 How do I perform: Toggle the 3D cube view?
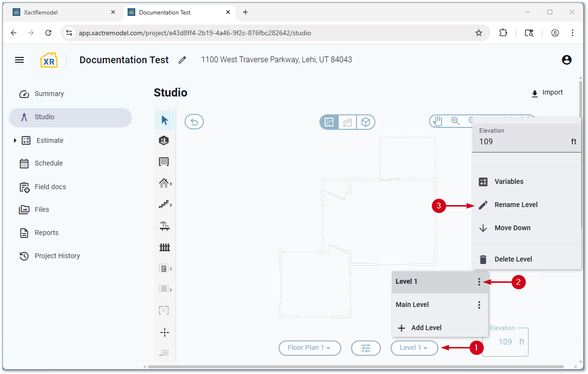[x=366, y=122]
